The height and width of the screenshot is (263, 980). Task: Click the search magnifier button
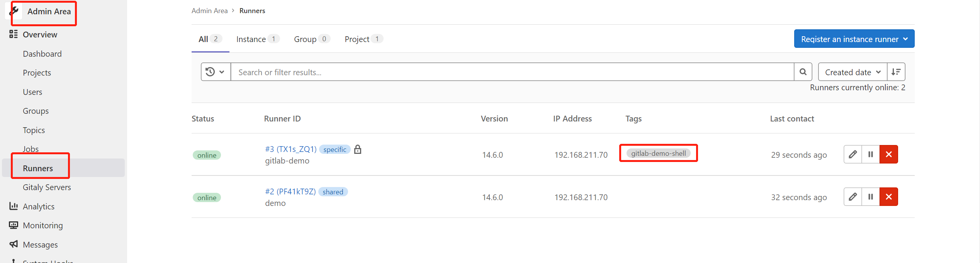(803, 72)
